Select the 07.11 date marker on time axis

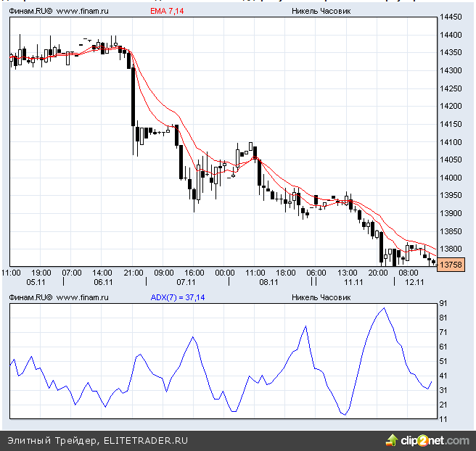coord(186,282)
